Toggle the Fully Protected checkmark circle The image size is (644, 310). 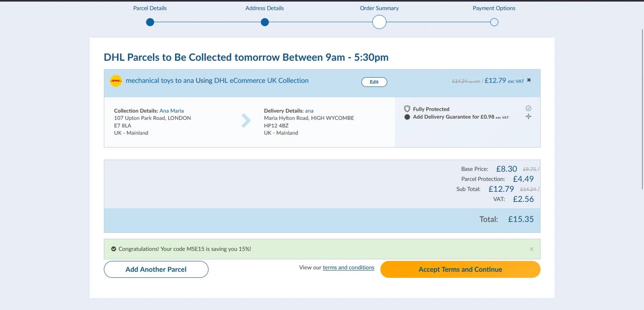coord(529,108)
